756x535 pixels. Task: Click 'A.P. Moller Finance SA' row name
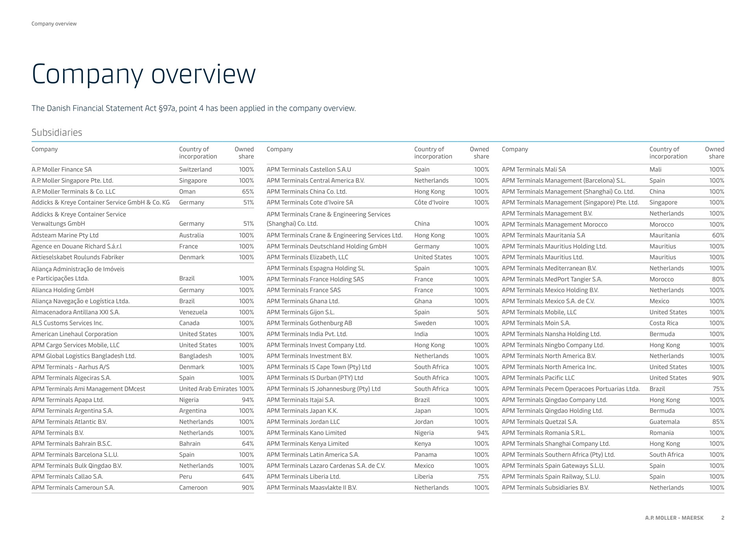[x=61, y=169]
